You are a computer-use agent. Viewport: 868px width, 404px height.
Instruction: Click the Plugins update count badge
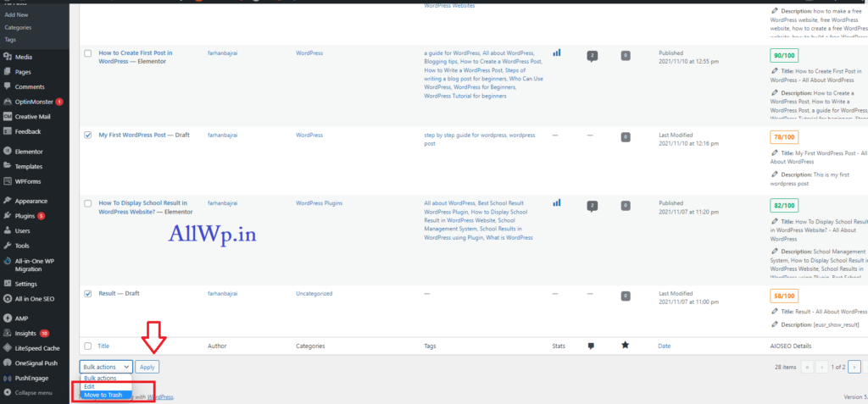42,216
